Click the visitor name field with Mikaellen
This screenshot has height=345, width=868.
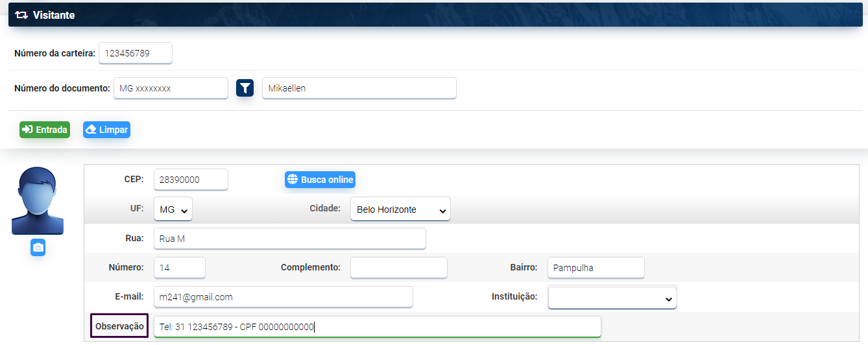[x=359, y=88]
